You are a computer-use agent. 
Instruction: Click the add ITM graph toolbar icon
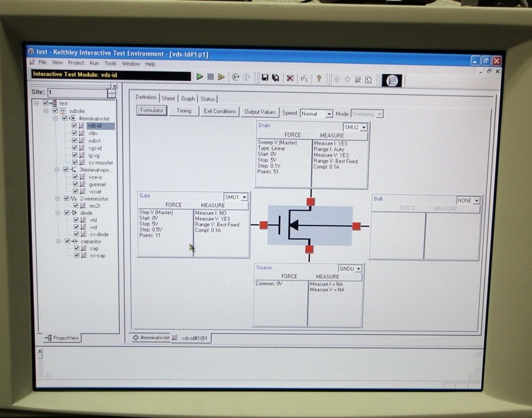coord(358,80)
